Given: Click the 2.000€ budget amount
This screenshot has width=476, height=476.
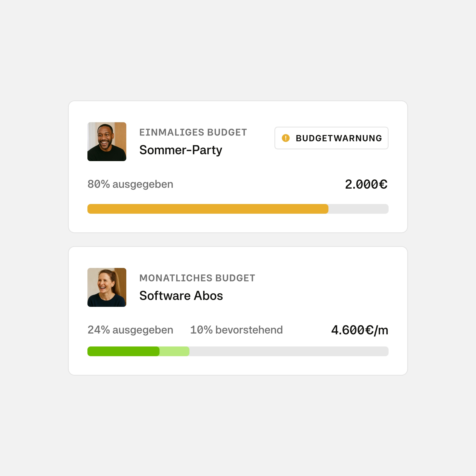Looking at the screenshot, I should pos(366,185).
